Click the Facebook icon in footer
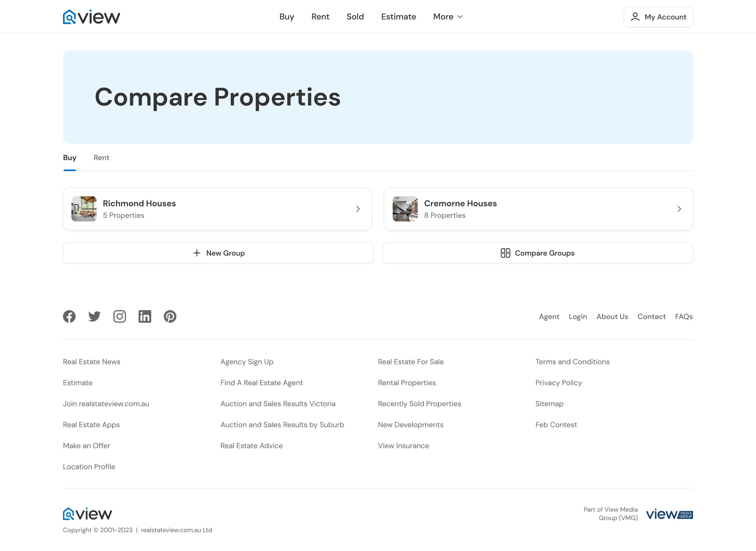 [x=69, y=316]
